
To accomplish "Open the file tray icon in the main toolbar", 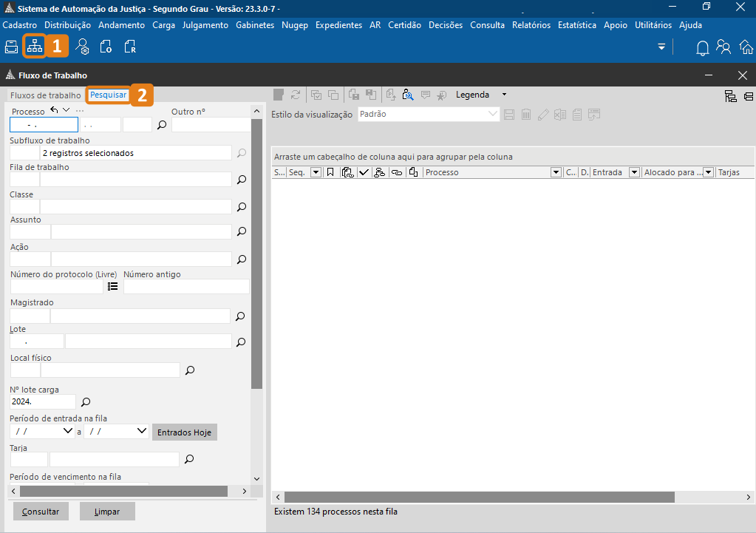I will tap(11, 47).
